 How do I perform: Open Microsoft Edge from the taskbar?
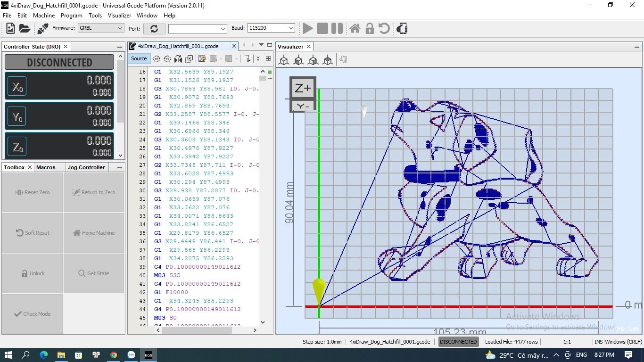(x=44, y=355)
